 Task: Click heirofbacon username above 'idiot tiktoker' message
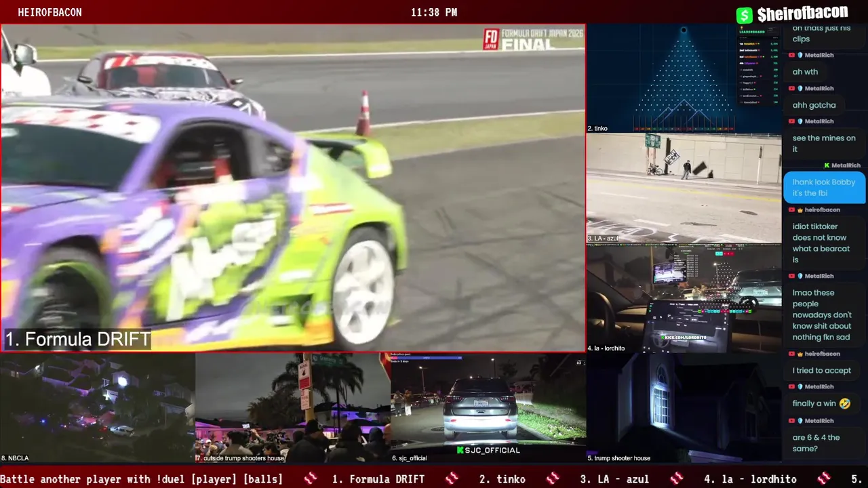pyautogui.click(x=822, y=209)
